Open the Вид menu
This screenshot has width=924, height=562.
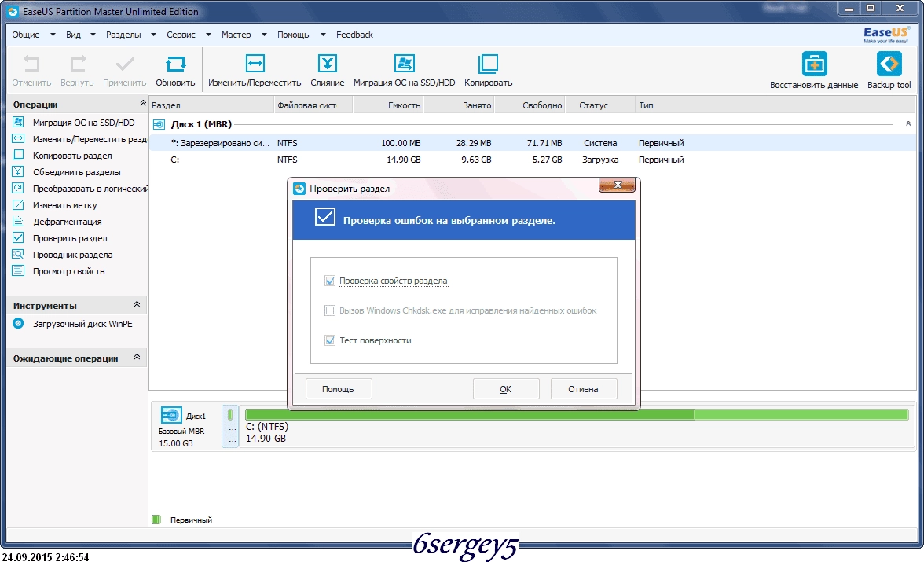pos(73,35)
